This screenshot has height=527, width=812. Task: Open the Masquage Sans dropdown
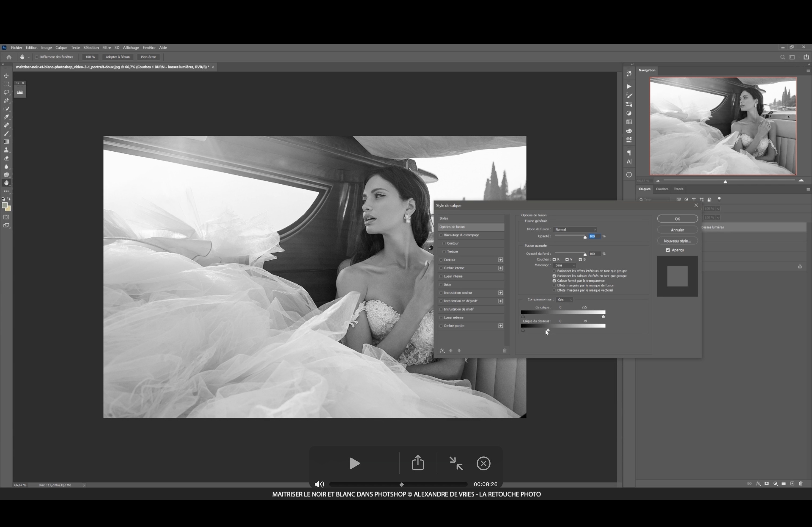565,265
